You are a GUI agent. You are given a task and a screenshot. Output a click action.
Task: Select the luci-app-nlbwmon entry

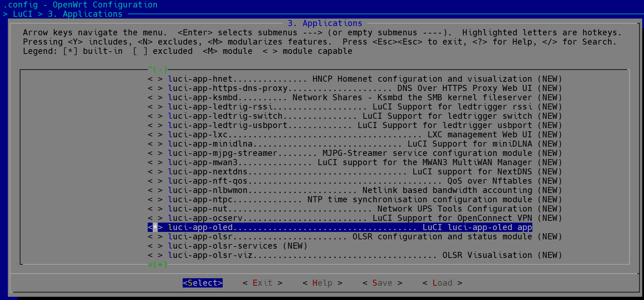coord(355,190)
